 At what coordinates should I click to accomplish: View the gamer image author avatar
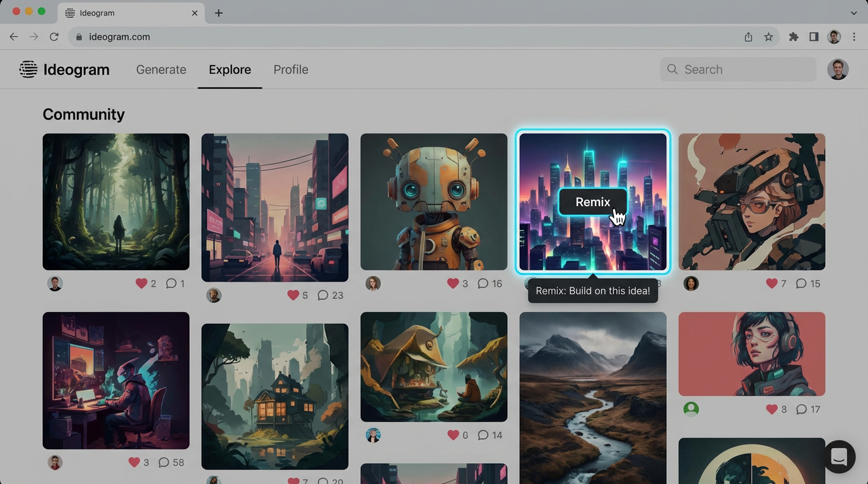(55, 463)
